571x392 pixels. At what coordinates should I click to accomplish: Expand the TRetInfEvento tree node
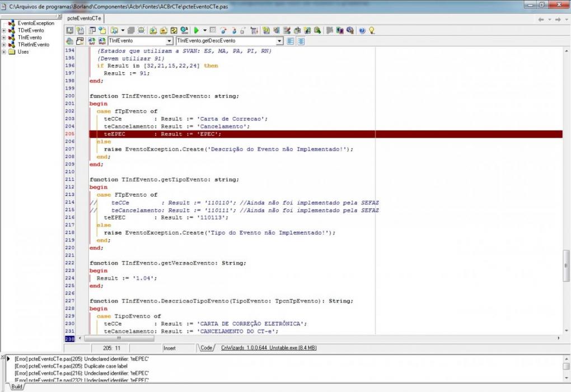pyautogui.click(x=4, y=45)
